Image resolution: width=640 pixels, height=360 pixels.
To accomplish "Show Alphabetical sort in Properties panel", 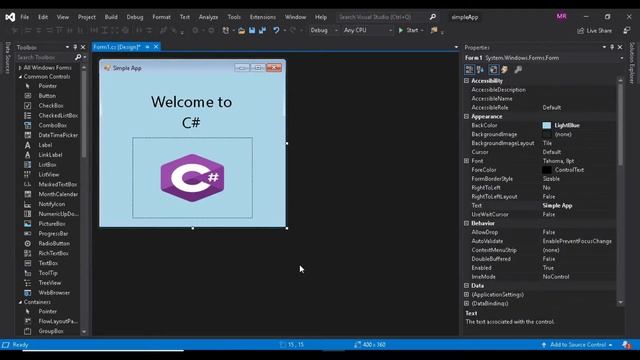I will tap(480, 70).
